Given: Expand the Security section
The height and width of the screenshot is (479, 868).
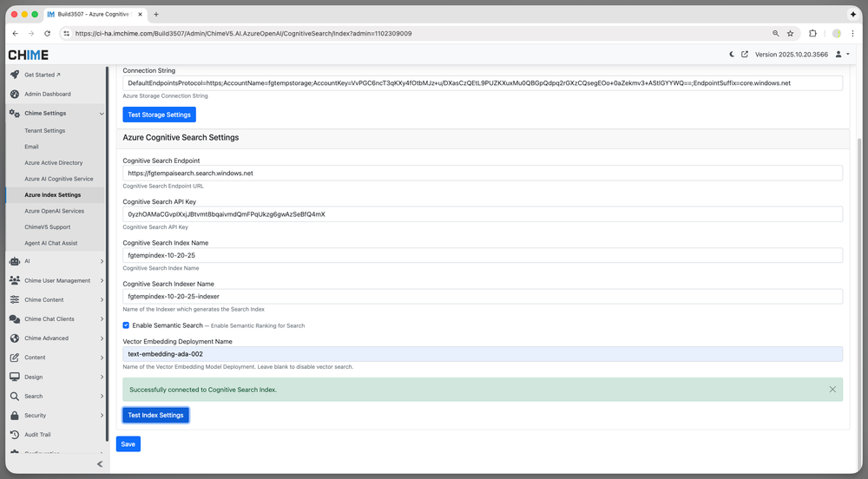Looking at the screenshot, I should click(x=102, y=416).
